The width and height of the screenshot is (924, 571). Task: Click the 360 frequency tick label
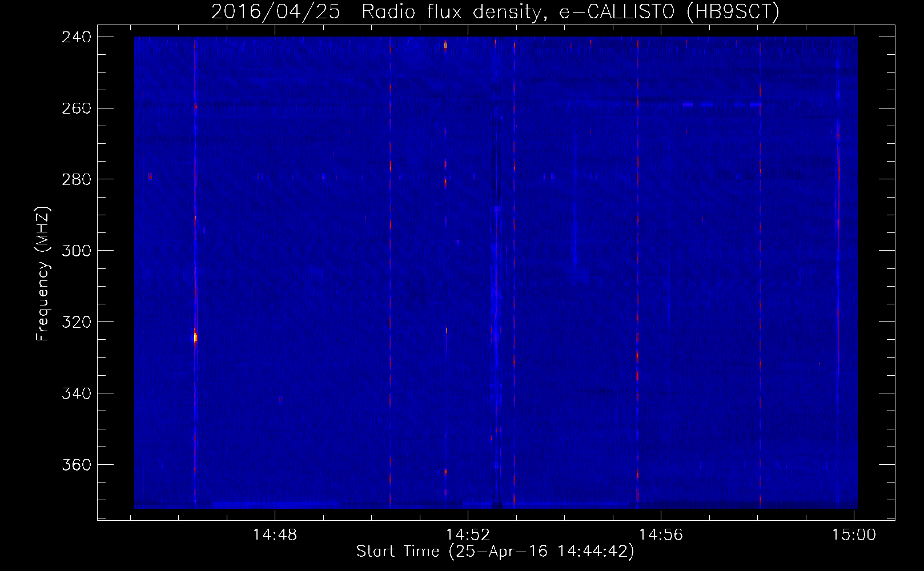(77, 465)
